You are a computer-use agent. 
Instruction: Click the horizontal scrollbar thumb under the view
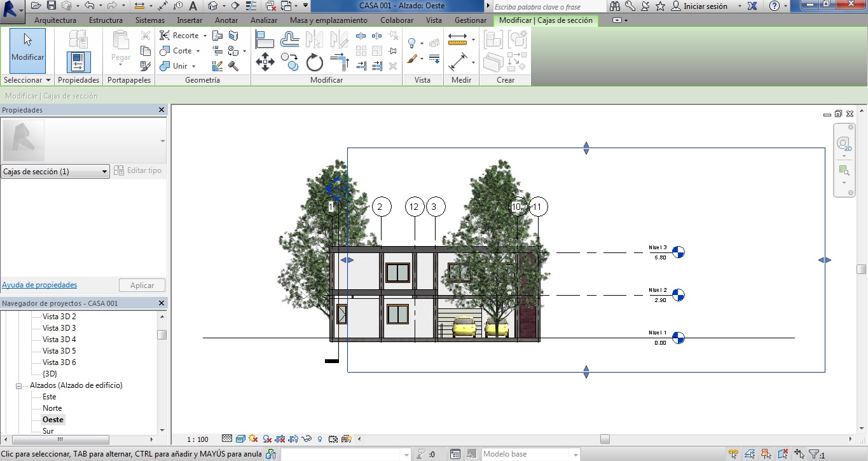point(605,439)
